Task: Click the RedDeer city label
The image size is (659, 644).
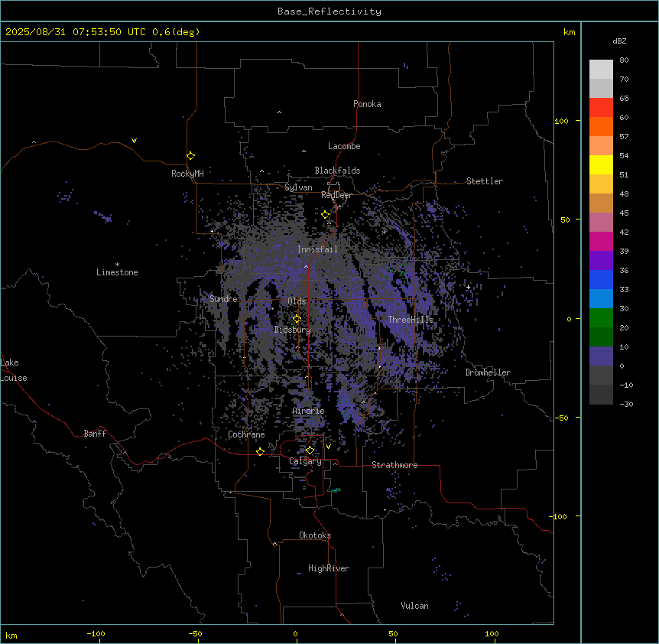Action: point(336,195)
